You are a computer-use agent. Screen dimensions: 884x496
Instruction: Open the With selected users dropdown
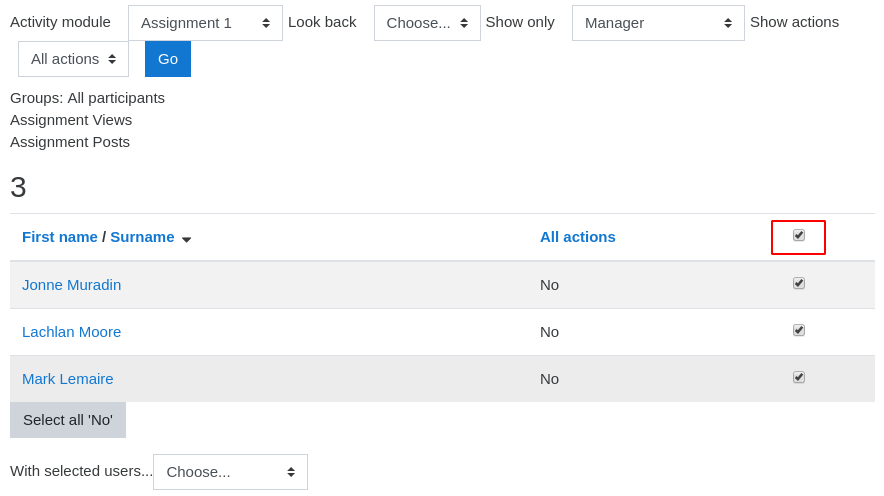(231, 472)
